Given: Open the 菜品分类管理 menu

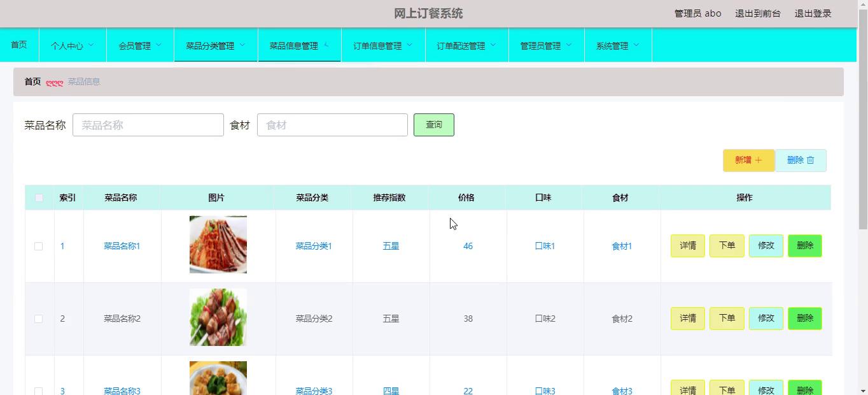Looking at the screenshot, I should (215, 45).
